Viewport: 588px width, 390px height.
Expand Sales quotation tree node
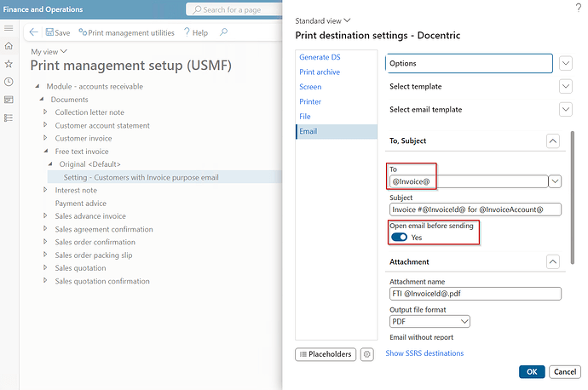(45, 267)
